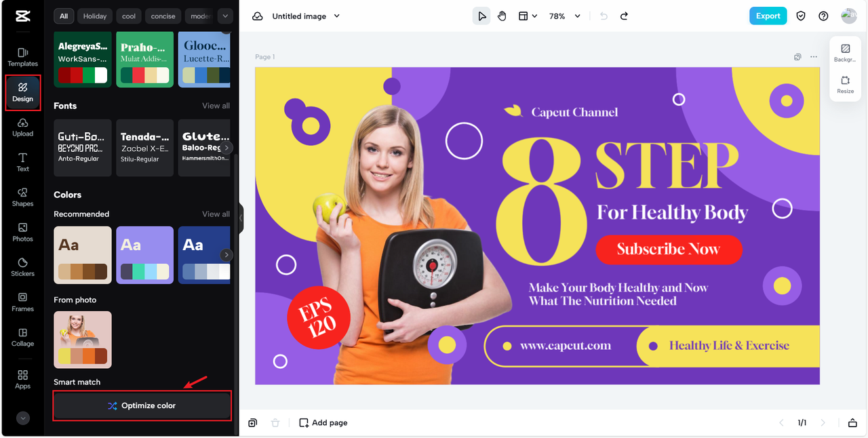Show next font sets with arrow
The image size is (868, 438).
point(227,147)
